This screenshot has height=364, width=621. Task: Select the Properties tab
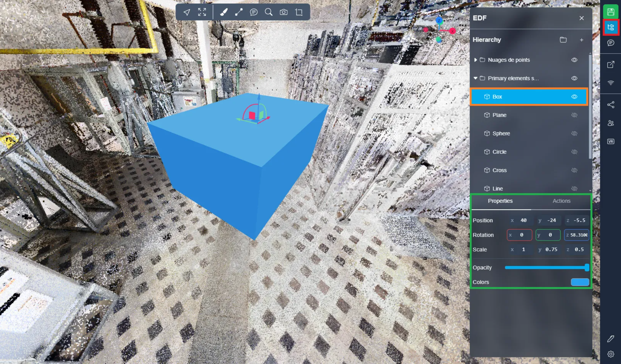[x=500, y=201]
